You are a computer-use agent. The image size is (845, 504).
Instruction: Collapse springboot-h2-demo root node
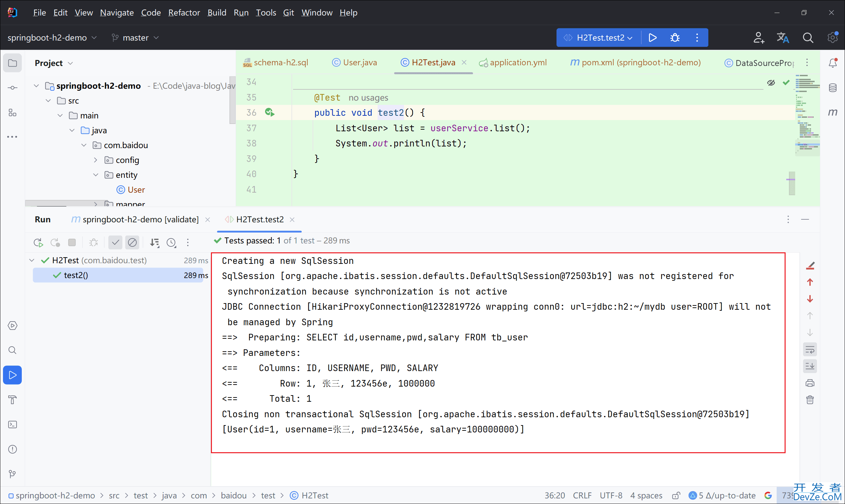click(x=36, y=85)
